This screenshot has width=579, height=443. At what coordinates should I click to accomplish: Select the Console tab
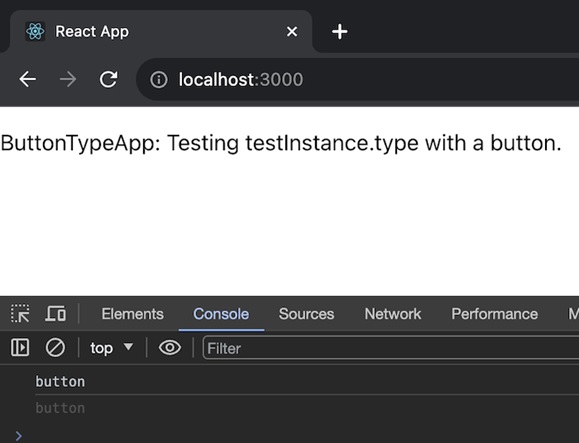(x=221, y=314)
